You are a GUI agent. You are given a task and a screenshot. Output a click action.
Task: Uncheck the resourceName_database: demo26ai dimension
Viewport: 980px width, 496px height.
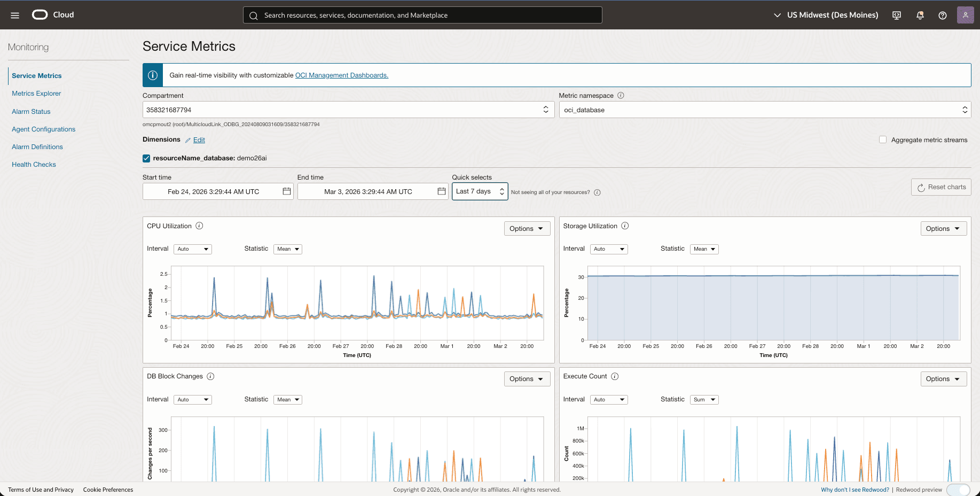146,158
